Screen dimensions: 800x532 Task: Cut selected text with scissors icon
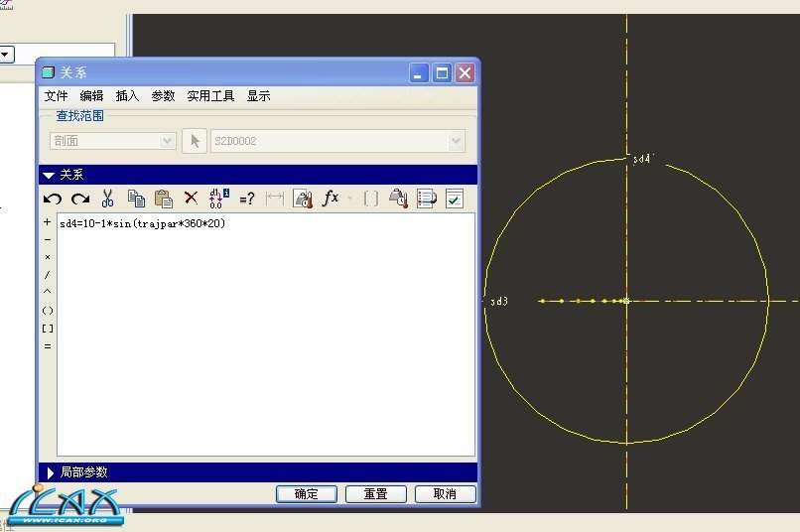[108, 199]
